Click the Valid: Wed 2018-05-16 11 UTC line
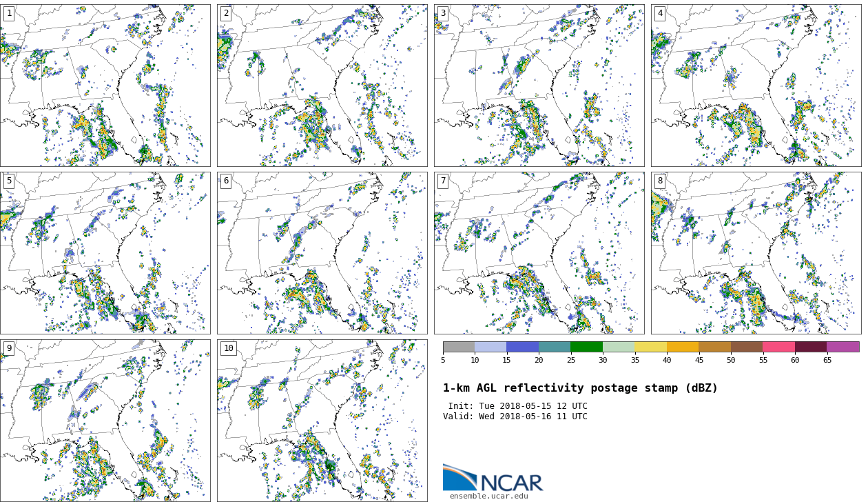Screen dimensions: 868x502 coord(515,416)
